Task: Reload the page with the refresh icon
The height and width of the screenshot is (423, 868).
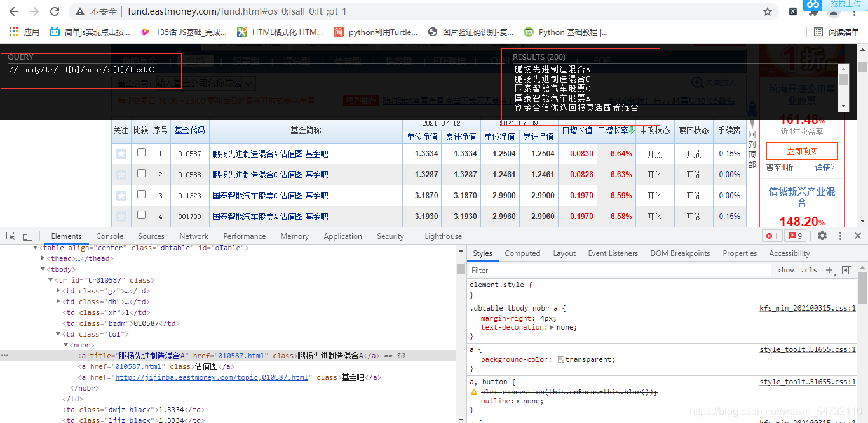Action: [x=55, y=11]
